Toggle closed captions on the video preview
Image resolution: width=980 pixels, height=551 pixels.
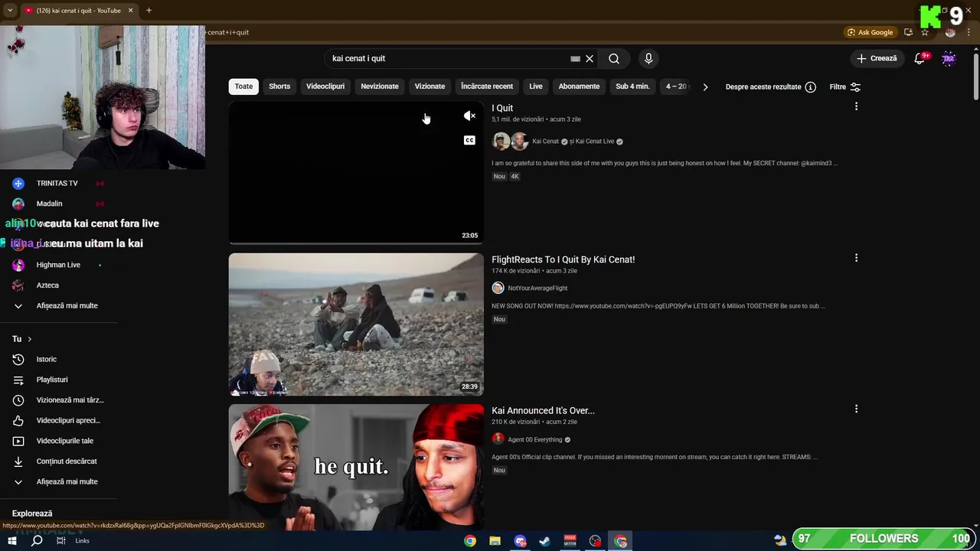[x=469, y=140]
